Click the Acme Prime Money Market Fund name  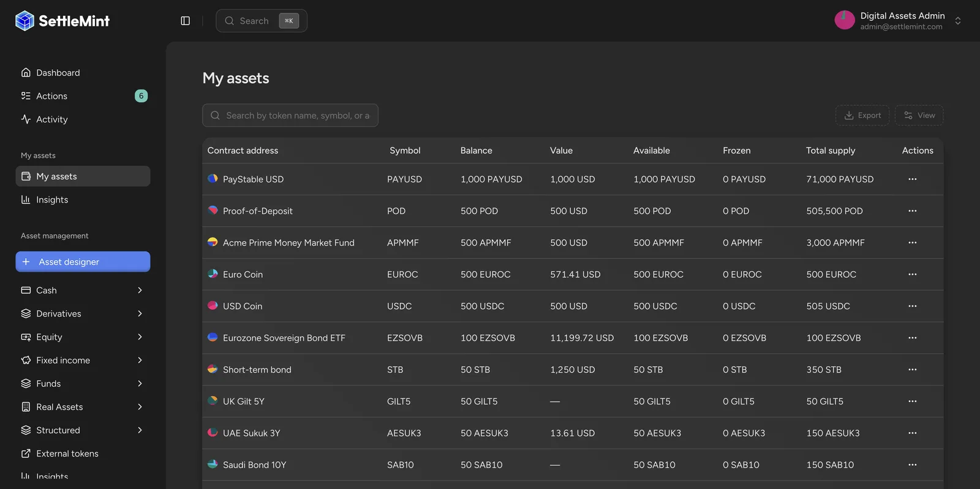click(288, 243)
